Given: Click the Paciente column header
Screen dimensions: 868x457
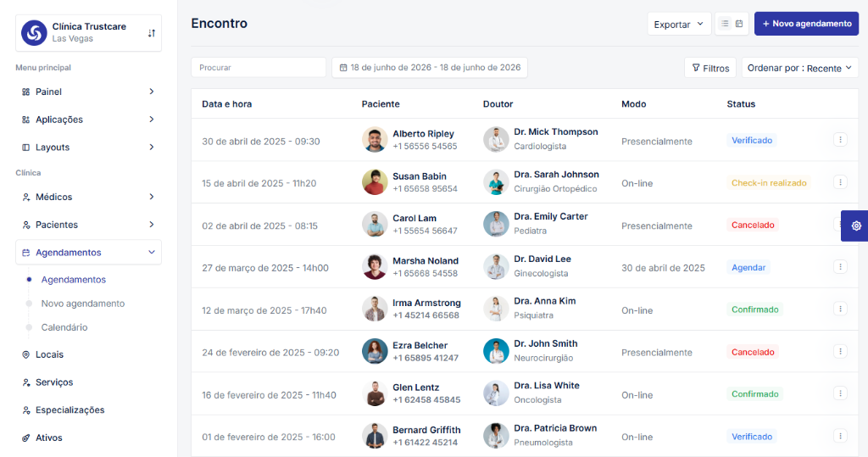Looking at the screenshot, I should [x=381, y=104].
